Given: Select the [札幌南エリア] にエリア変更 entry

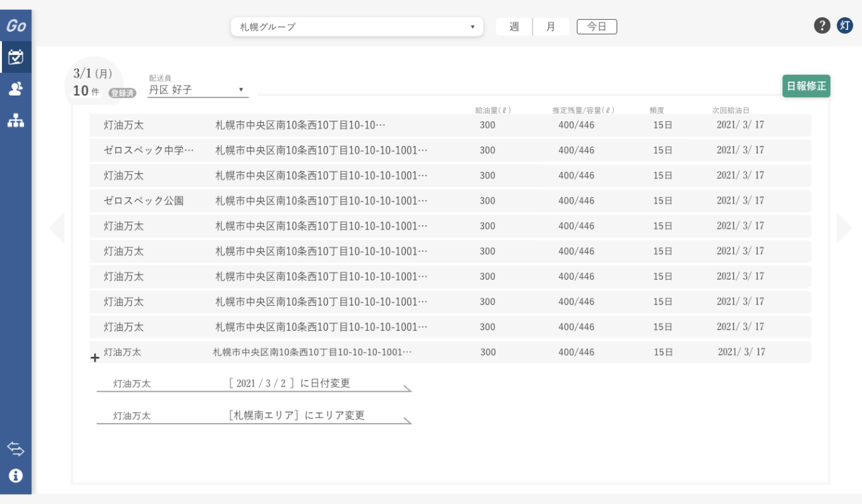Looking at the screenshot, I should (254, 416).
